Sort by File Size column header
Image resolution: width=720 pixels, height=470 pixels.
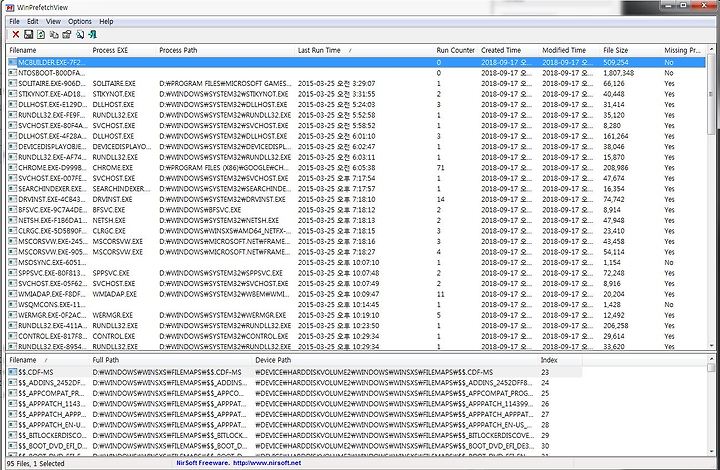click(x=631, y=50)
